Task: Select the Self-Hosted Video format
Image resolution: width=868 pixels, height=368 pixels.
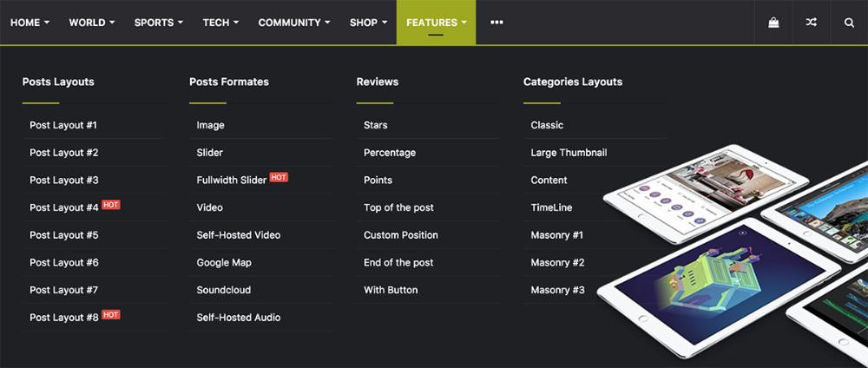Action: click(239, 235)
